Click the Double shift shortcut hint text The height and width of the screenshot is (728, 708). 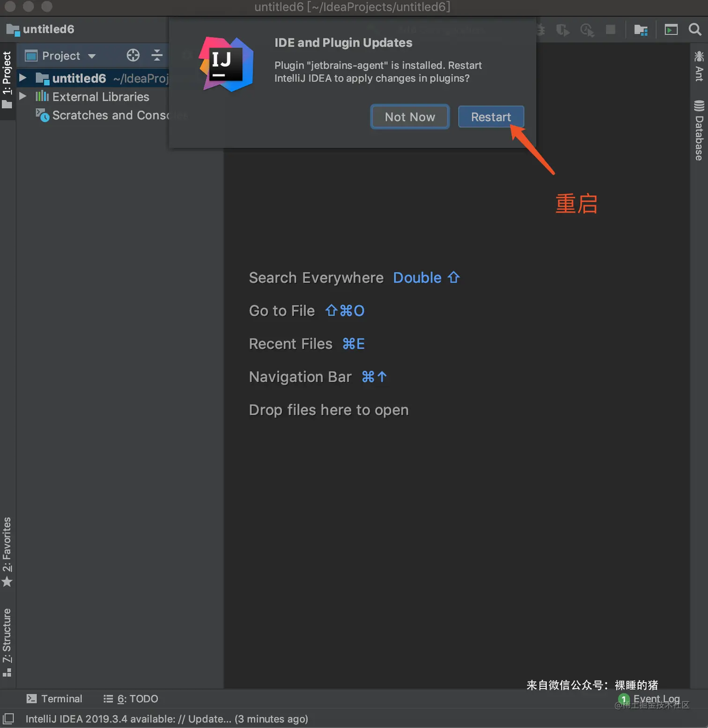(427, 278)
